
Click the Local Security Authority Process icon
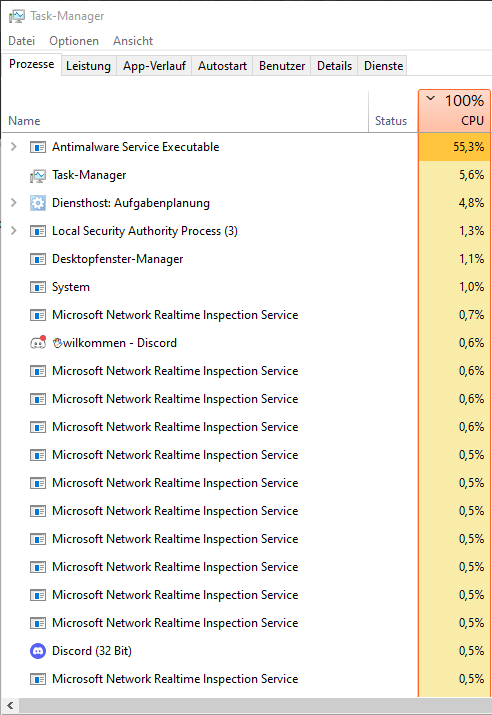pos(38,231)
